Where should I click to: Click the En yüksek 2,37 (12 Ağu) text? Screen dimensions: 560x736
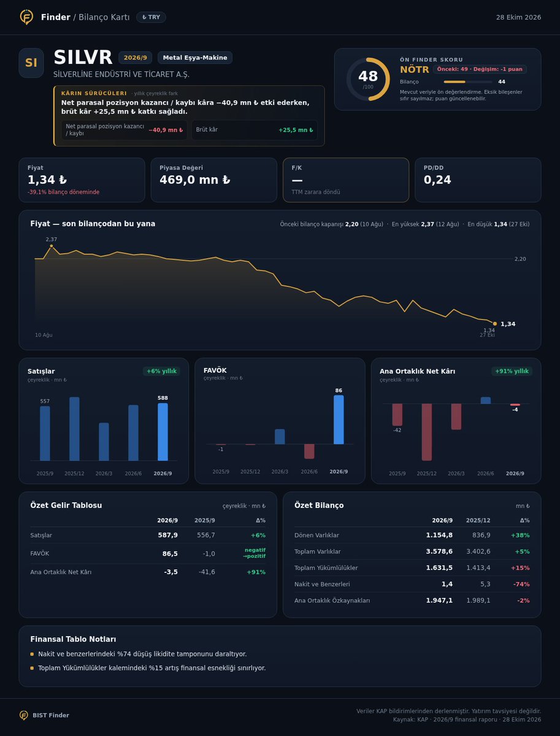point(425,224)
